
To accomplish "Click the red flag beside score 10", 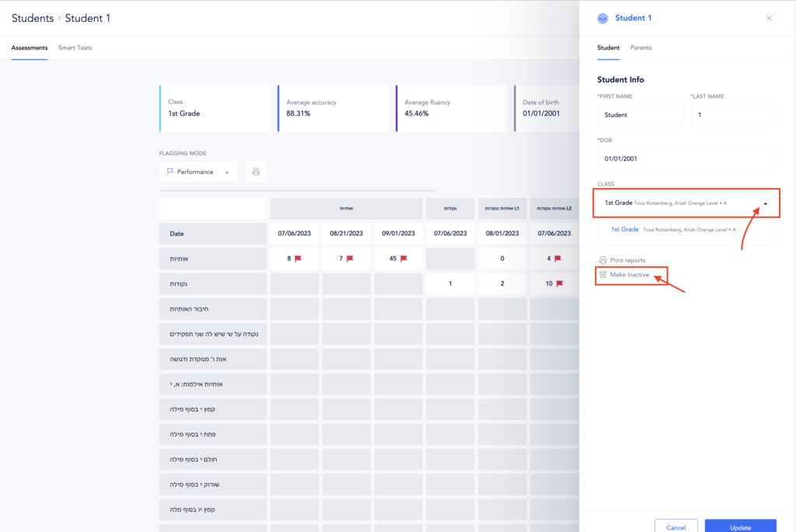I will [558, 283].
